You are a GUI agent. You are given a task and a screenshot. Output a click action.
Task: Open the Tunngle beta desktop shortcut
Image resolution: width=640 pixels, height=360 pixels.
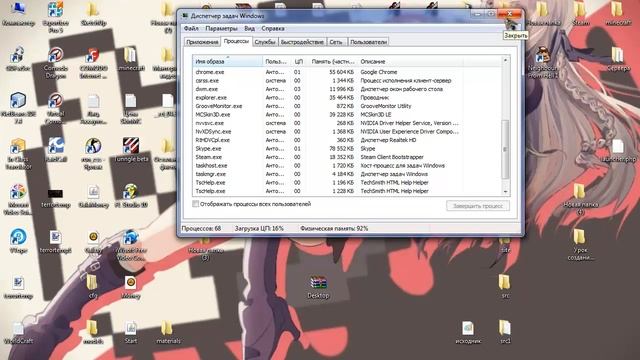coord(131,150)
